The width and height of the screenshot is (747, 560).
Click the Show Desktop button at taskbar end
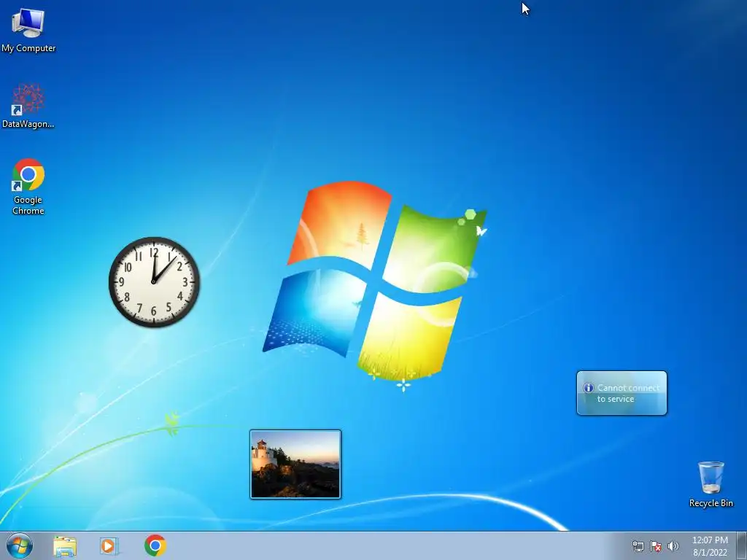(742, 545)
